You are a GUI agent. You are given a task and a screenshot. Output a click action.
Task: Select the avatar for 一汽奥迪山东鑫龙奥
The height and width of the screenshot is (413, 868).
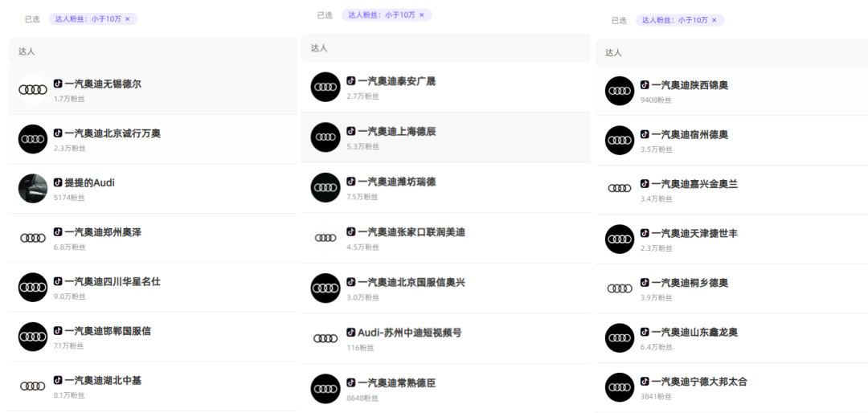click(x=620, y=337)
